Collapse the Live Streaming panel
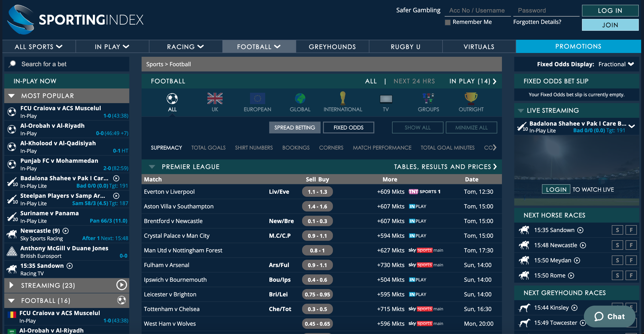The image size is (644, 334). click(521, 110)
